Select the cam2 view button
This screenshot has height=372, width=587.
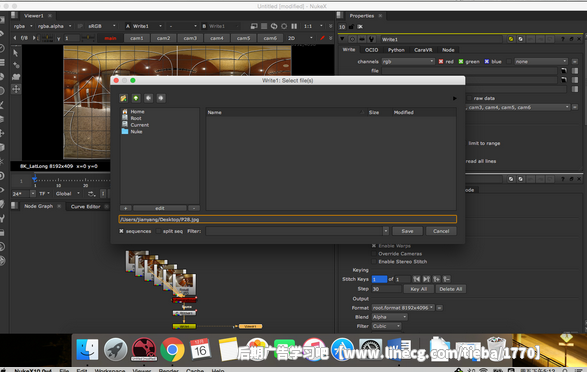tap(163, 38)
